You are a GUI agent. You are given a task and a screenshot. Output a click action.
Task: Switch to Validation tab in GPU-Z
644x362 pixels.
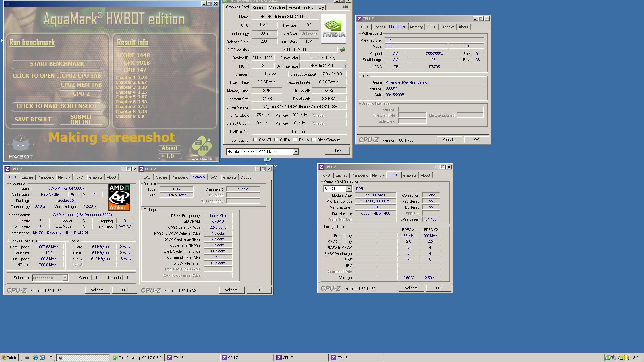click(277, 7)
